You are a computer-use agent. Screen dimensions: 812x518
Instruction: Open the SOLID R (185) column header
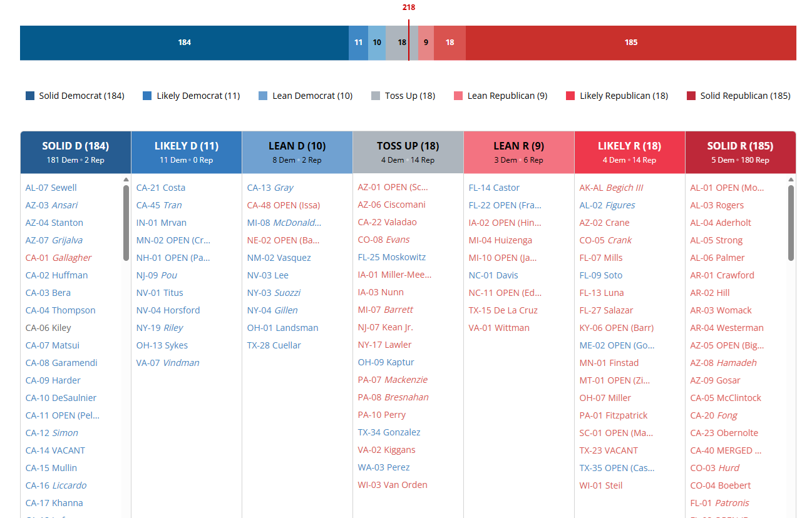coord(741,152)
